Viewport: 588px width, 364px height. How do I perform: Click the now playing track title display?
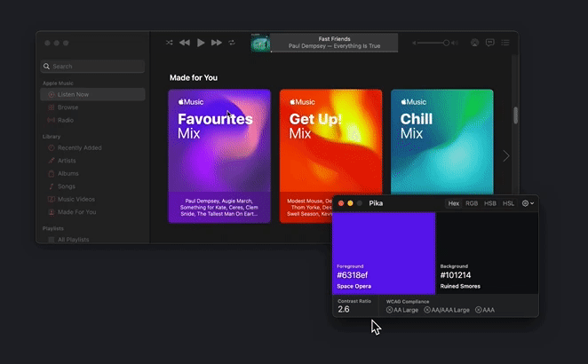point(334,43)
